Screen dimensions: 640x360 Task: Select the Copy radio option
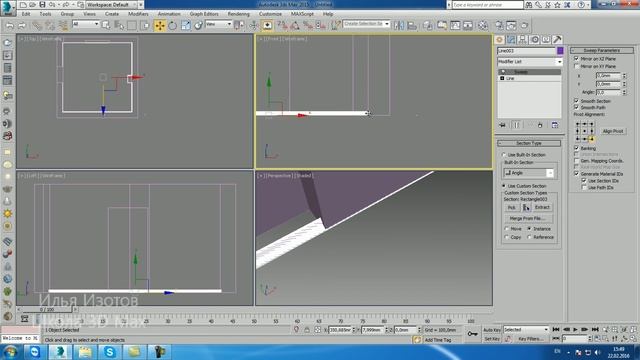[x=507, y=237]
